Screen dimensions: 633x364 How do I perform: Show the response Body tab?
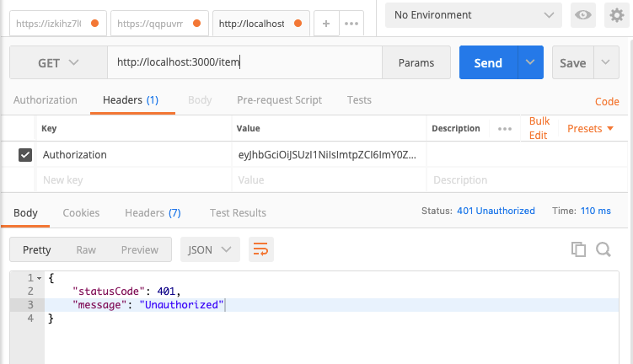(x=25, y=213)
